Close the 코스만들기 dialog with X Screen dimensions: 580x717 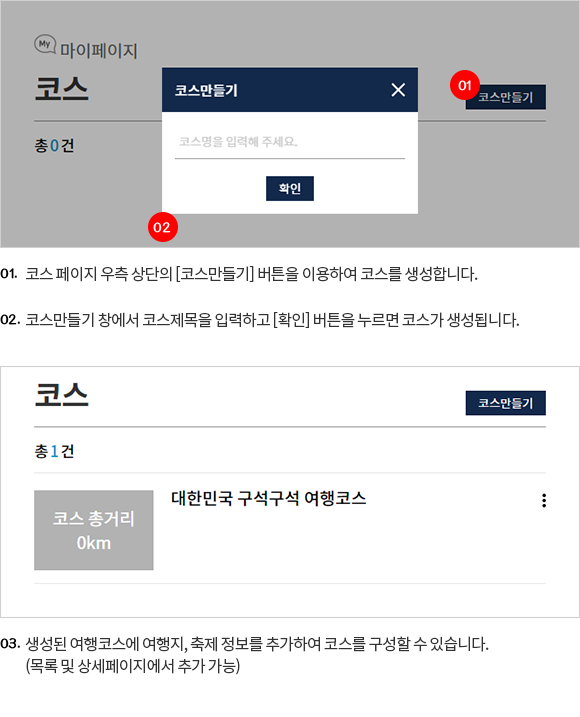click(x=398, y=90)
